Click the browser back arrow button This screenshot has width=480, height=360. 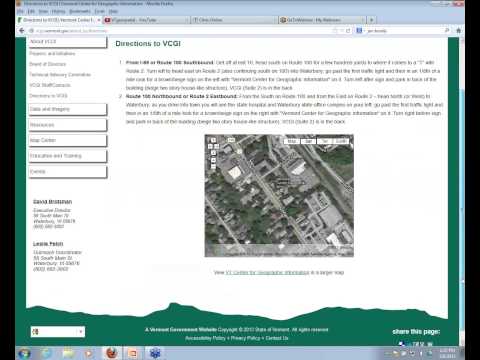tap(22, 31)
